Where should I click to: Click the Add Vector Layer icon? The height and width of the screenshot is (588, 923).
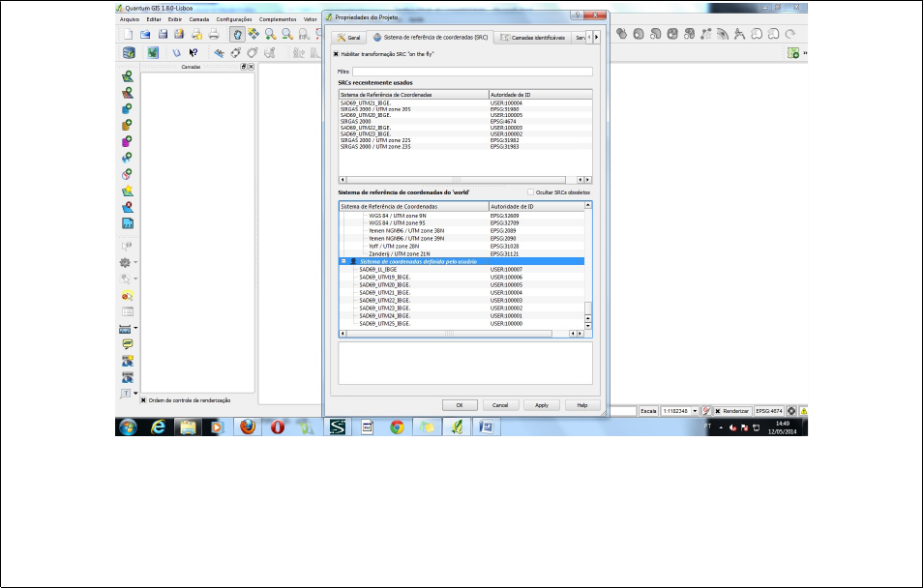click(127, 76)
